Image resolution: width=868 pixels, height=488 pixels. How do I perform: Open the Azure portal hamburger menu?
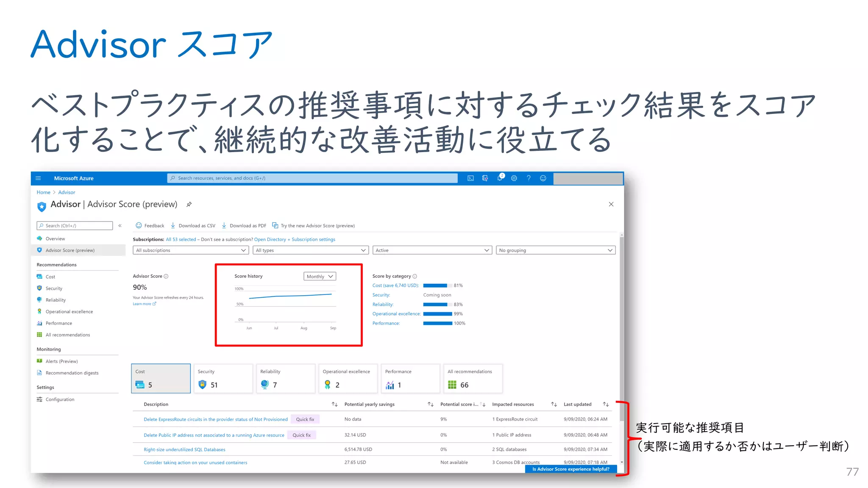click(x=38, y=178)
